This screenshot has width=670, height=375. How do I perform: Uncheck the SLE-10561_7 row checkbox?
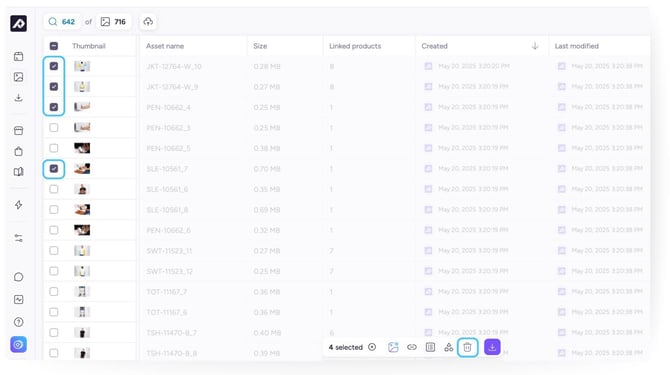[54, 169]
